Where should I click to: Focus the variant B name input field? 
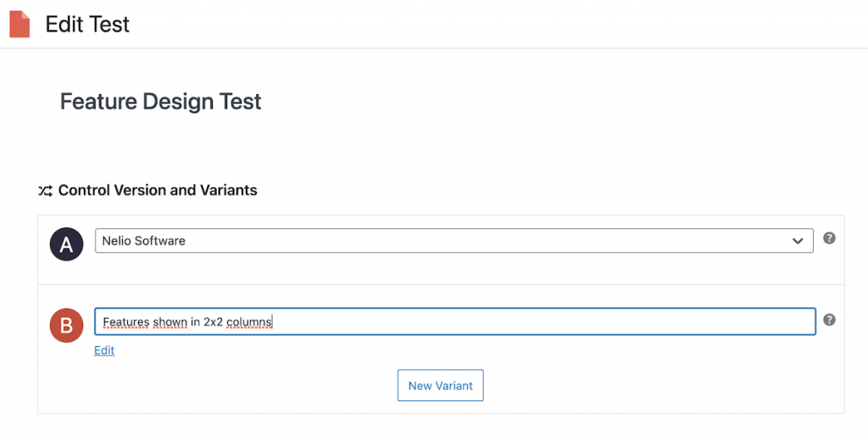[x=455, y=321]
